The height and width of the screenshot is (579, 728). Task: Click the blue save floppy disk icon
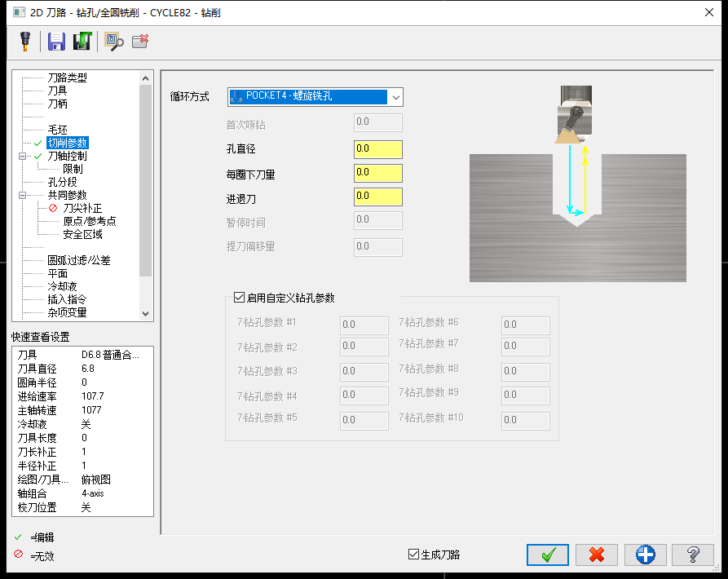pyautogui.click(x=56, y=42)
